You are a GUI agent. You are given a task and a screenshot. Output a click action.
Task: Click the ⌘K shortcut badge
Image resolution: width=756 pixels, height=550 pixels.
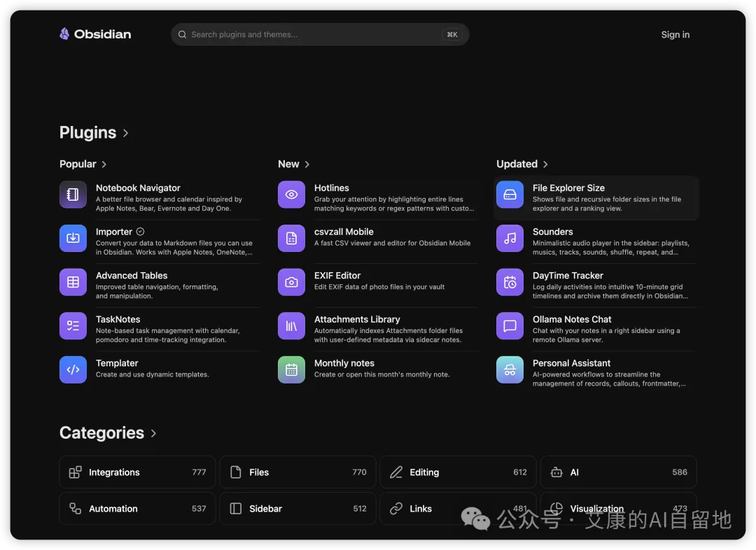[451, 35]
